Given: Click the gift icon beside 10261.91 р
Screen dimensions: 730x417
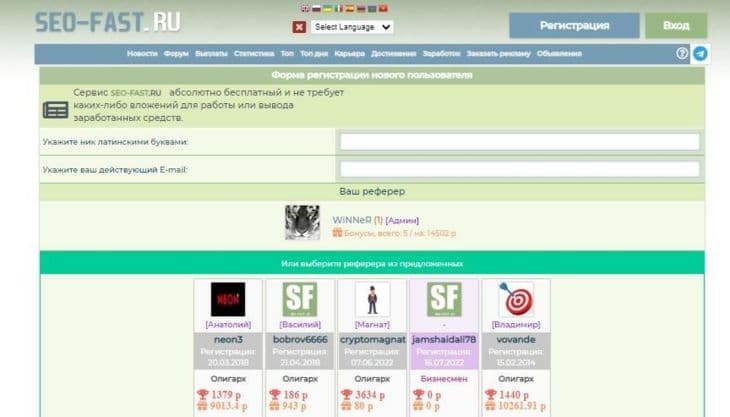Looking at the screenshot, I should click(490, 406).
